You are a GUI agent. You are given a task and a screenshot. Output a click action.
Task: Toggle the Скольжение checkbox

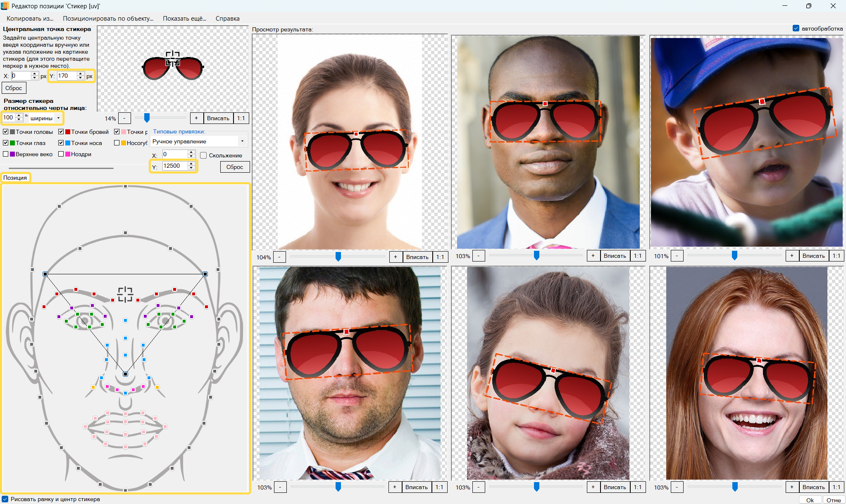click(x=203, y=155)
